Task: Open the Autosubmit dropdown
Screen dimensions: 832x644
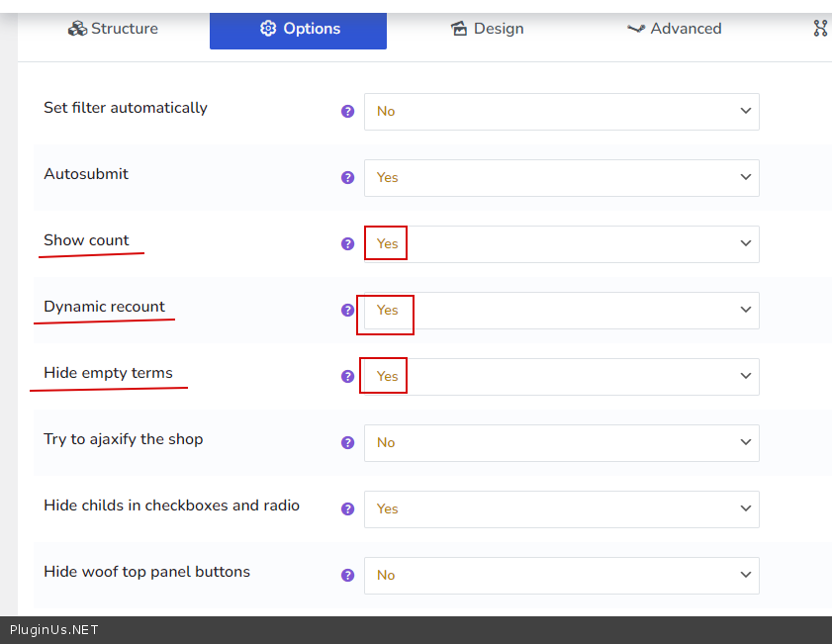Action: point(561,178)
